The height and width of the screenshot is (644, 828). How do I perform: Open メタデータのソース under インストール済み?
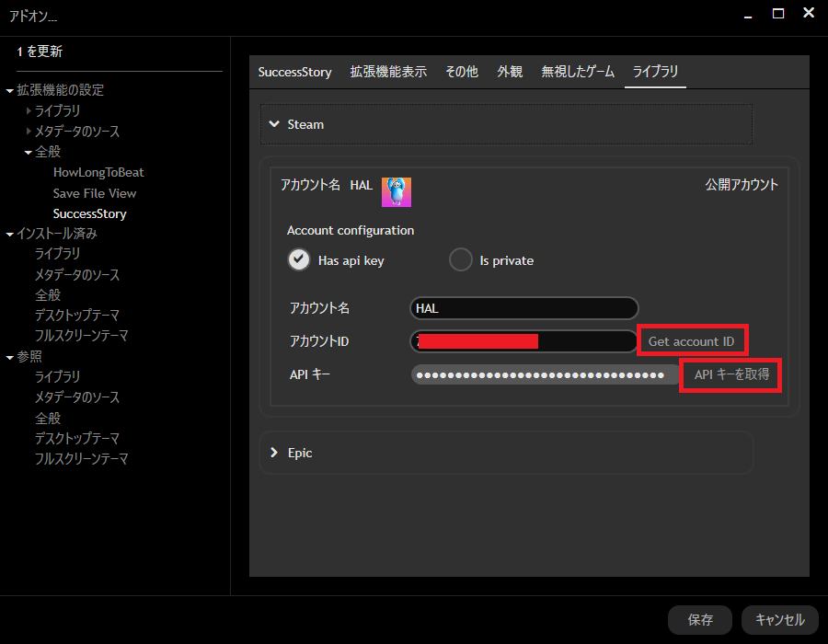tap(77, 274)
